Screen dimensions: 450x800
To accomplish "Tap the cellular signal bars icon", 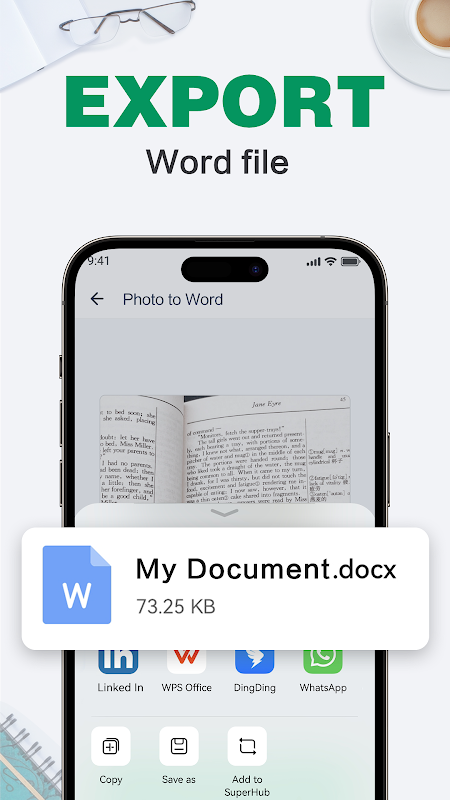I will point(313,262).
